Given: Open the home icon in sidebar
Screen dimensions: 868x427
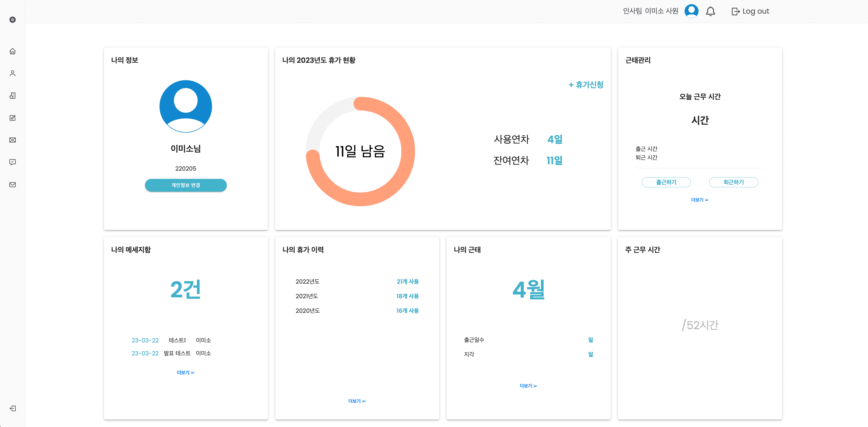Looking at the screenshot, I should coord(13,51).
